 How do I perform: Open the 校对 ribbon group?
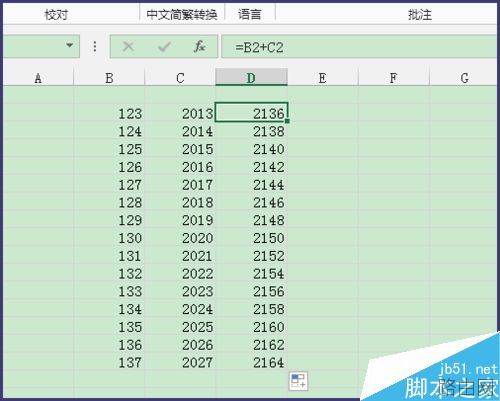click(56, 15)
